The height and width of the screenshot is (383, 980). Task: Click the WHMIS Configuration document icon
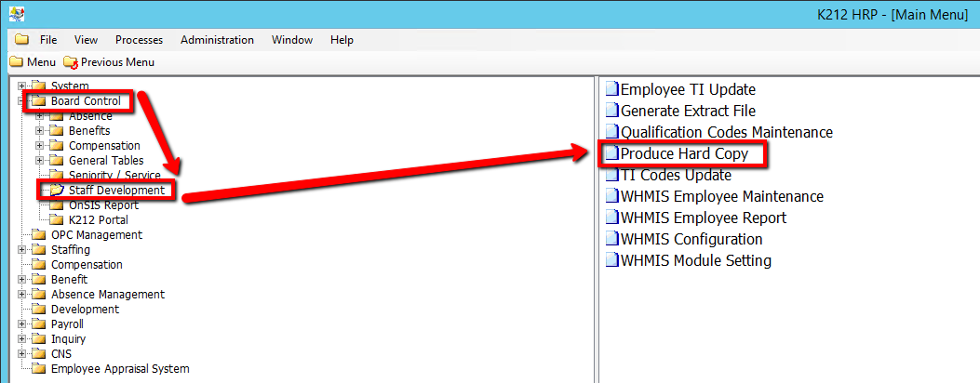[x=611, y=240]
